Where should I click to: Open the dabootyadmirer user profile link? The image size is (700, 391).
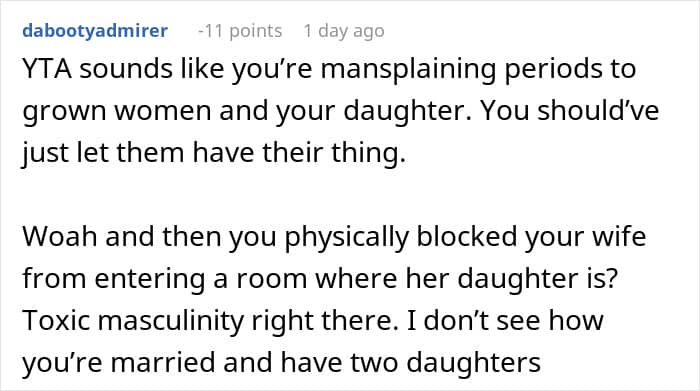(95, 31)
